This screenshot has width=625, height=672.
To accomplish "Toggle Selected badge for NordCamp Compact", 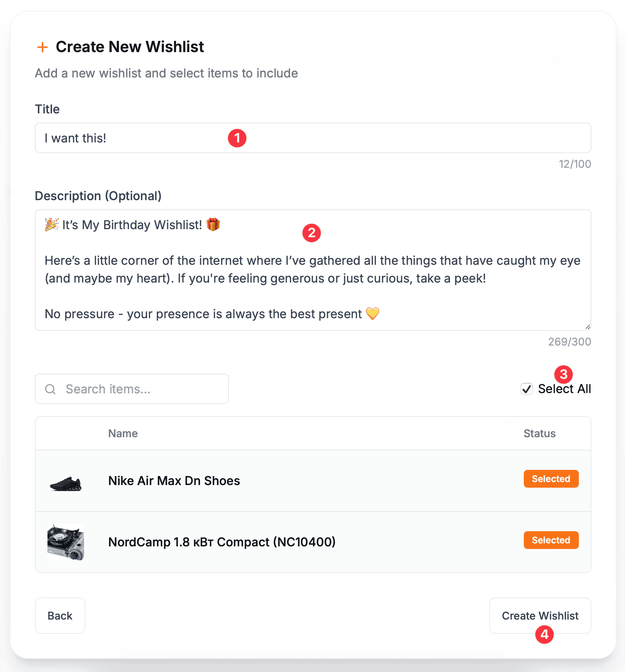I will pyautogui.click(x=551, y=540).
